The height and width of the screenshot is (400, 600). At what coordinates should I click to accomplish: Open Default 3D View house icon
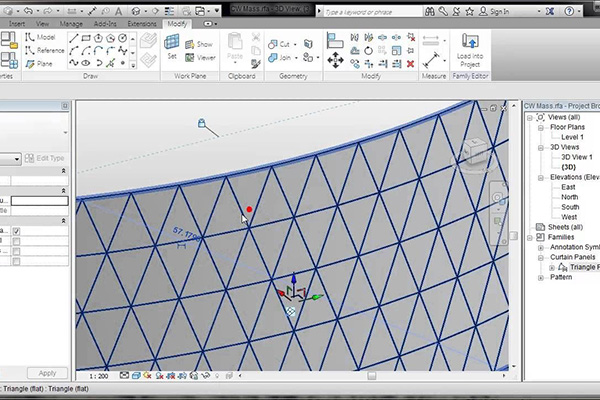(x=135, y=11)
